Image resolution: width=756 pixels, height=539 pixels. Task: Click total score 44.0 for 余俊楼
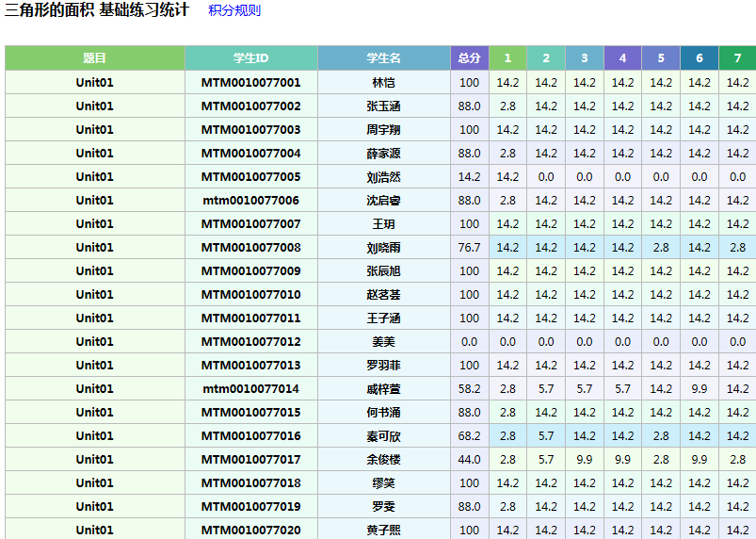[470, 460]
